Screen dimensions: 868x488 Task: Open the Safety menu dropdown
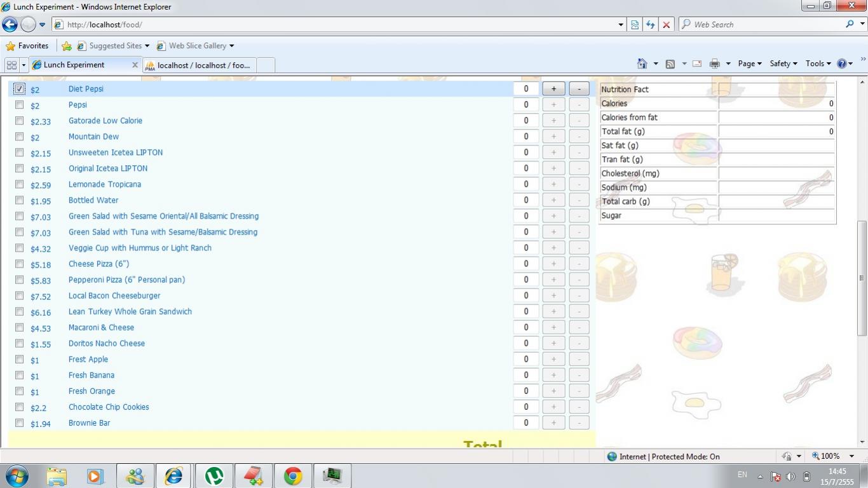coord(783,64)
